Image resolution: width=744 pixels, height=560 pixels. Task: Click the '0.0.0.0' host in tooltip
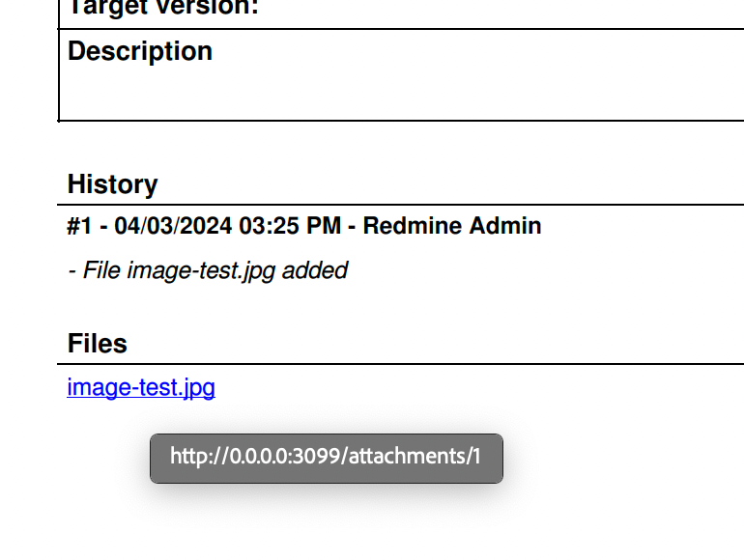click(259, 456)
